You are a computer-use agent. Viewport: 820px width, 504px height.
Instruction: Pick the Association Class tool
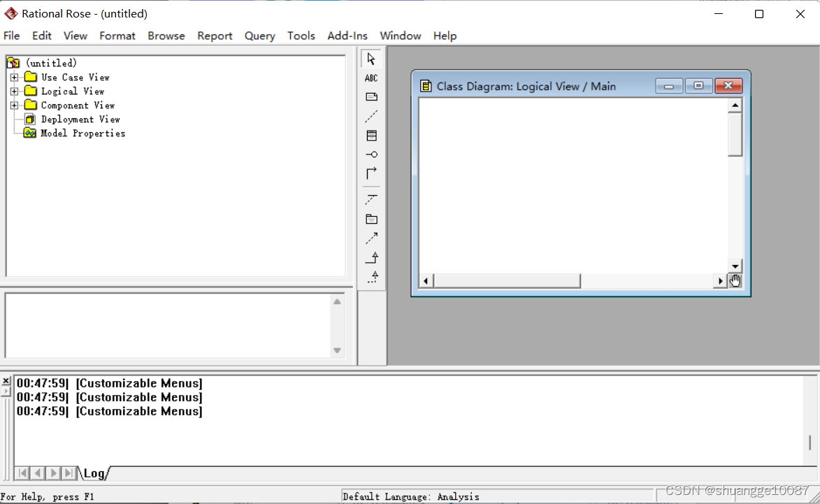coord(371,200)
